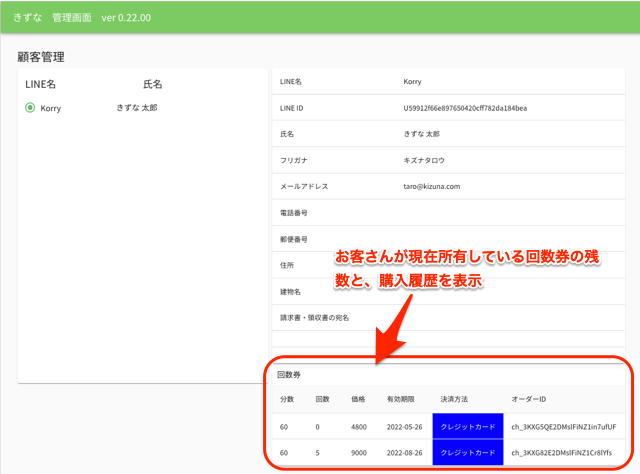Click the 決済方法 column header
Viewport: 640px width, 474px height.
point(455,398)
